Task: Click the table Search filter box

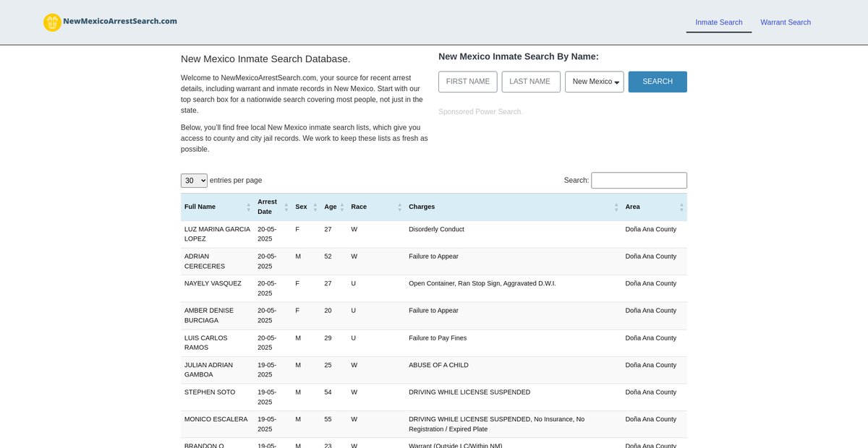Action: click(639, 181)
